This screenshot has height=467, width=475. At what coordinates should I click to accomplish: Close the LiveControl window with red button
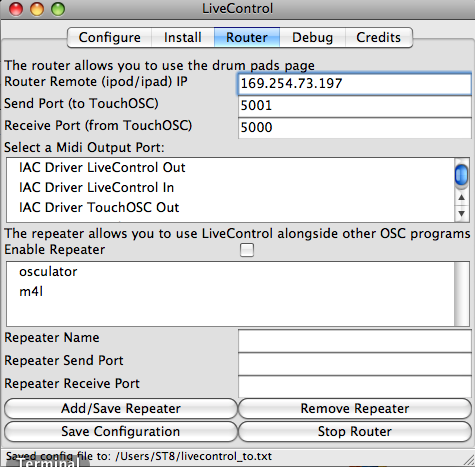16,9
